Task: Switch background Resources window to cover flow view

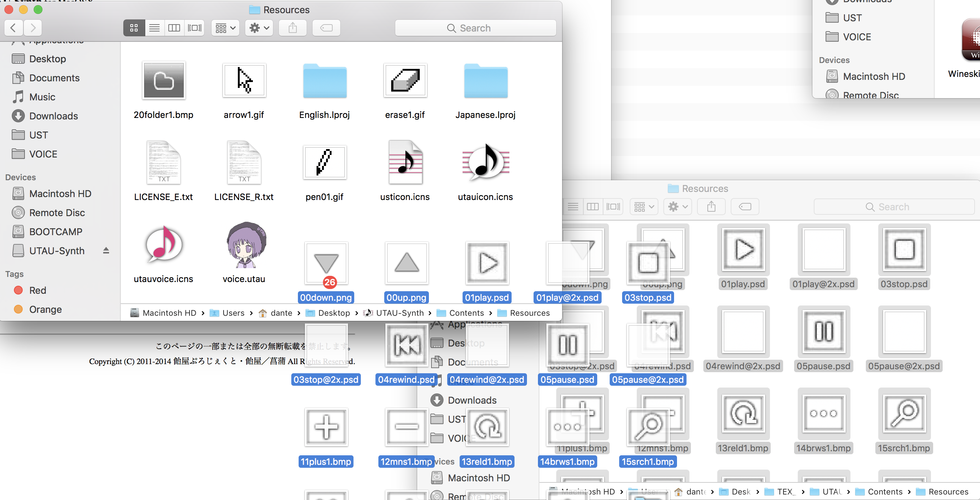Action: [613, 207]
